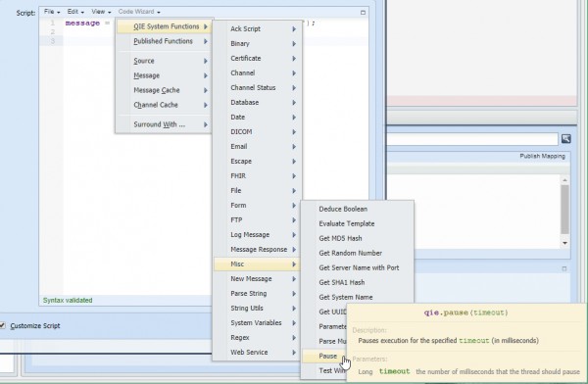Select Get Server Name with Port
588x384 pixels.
coord(358,267)
